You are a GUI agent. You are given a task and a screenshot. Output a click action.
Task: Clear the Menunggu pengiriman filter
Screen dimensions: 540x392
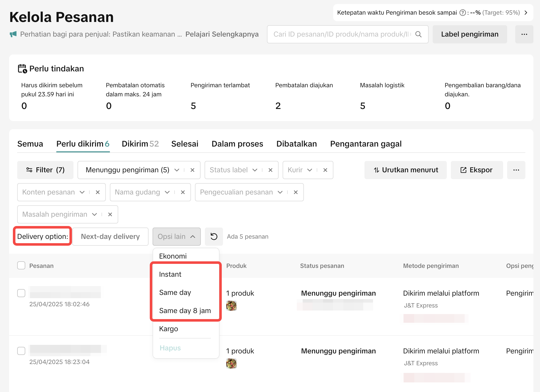tap(192, 170)
